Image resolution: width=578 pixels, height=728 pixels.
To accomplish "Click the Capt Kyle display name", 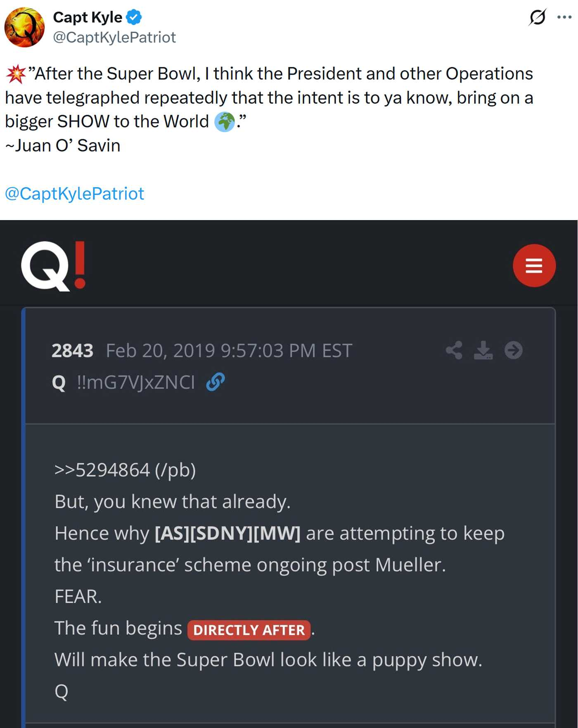I will pos(88,17).
